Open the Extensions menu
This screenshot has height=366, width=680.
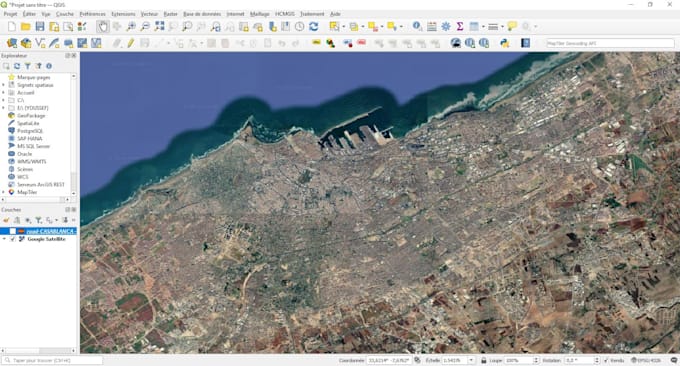(123, 14)
